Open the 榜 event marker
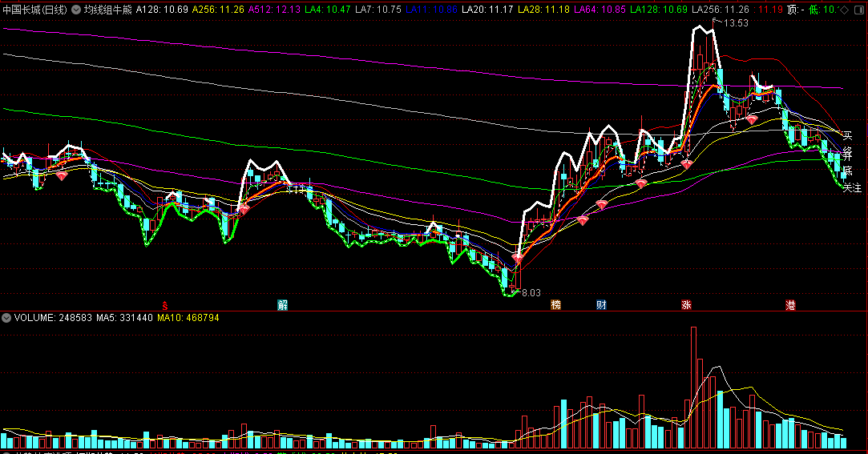This screenshot has width=868, height=454. click(x=555, y=305)
